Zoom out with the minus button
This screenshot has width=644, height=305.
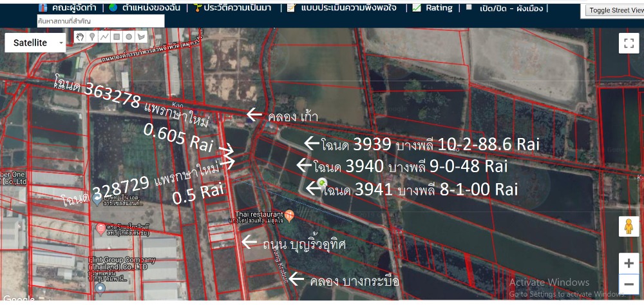click(x=629, y=284)
